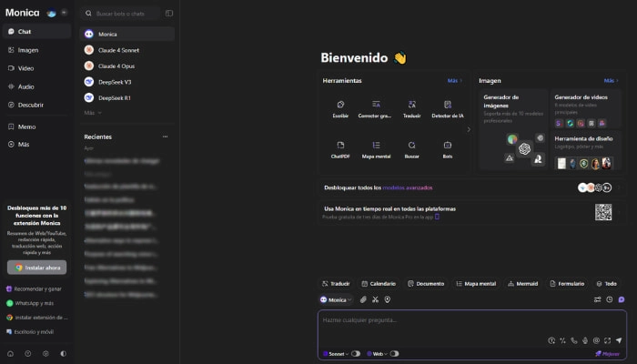
Task: Open the Web source dropdown
Action: 377,354
